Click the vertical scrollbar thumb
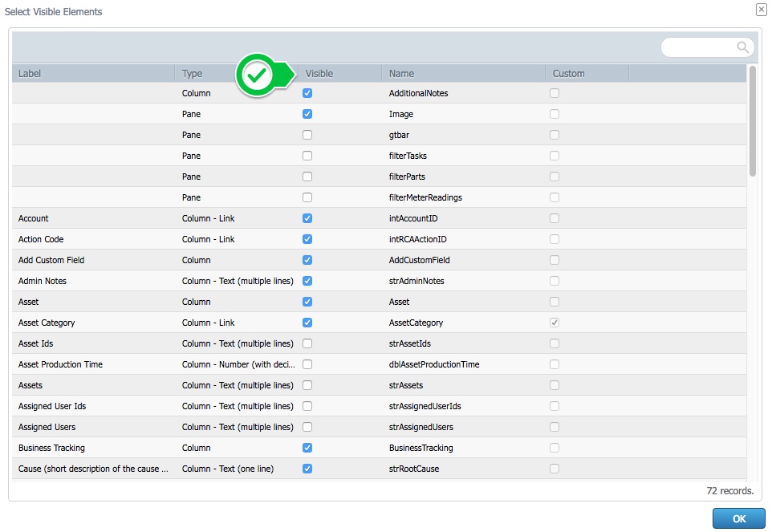 (752, 120)
